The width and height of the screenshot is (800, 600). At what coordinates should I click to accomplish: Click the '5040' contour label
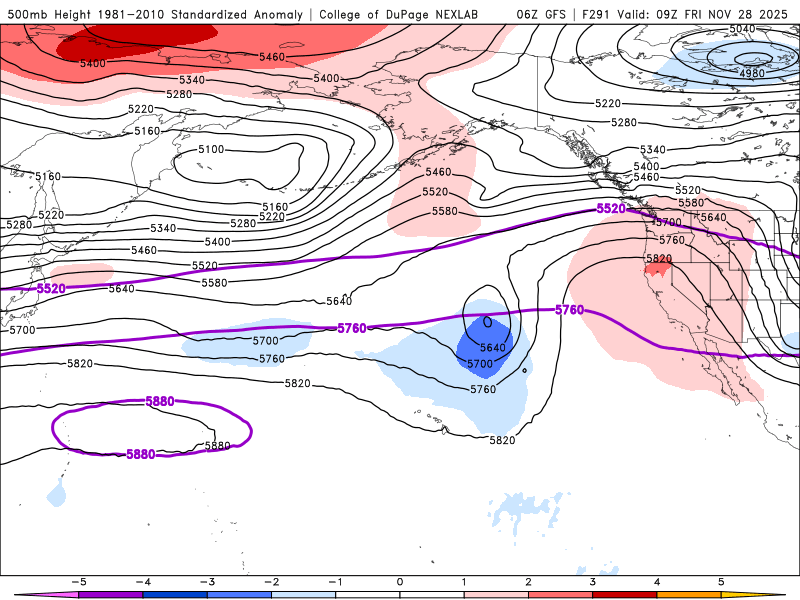pyautogui.click(x=742, y=29)
